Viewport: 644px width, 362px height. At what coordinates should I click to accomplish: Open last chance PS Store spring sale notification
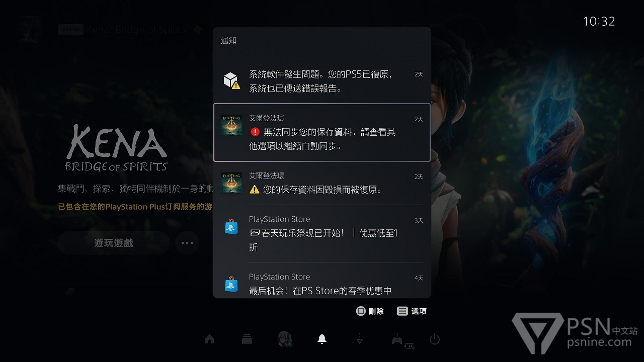pos(322,284)
